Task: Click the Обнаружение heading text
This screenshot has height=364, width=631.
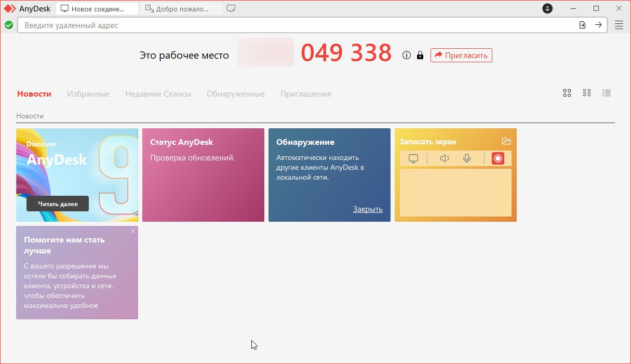Action: click(305, 142)
